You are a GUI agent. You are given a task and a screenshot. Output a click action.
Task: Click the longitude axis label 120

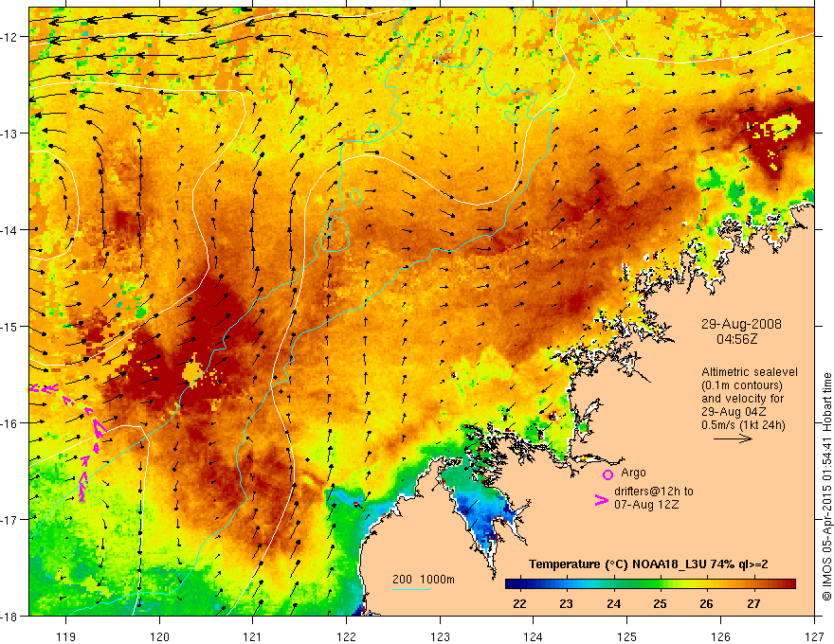coord(159,636)
